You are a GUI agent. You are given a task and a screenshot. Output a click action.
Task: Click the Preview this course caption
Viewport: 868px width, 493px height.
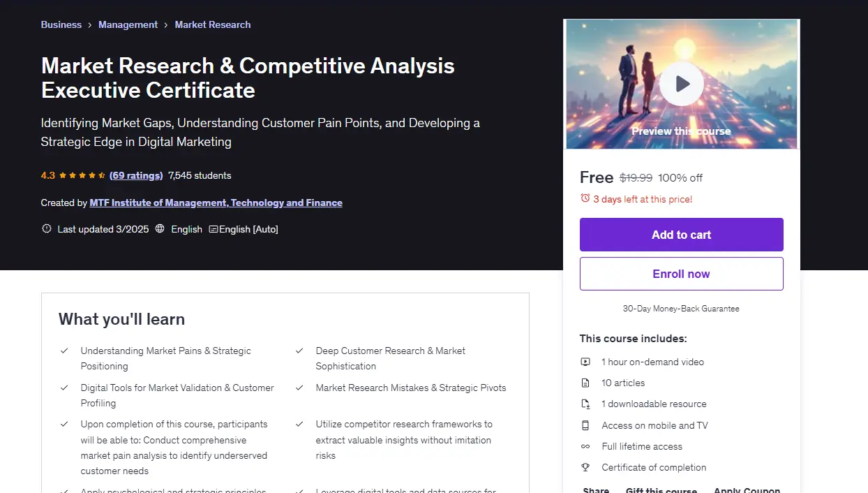click(x=681, y=131)
